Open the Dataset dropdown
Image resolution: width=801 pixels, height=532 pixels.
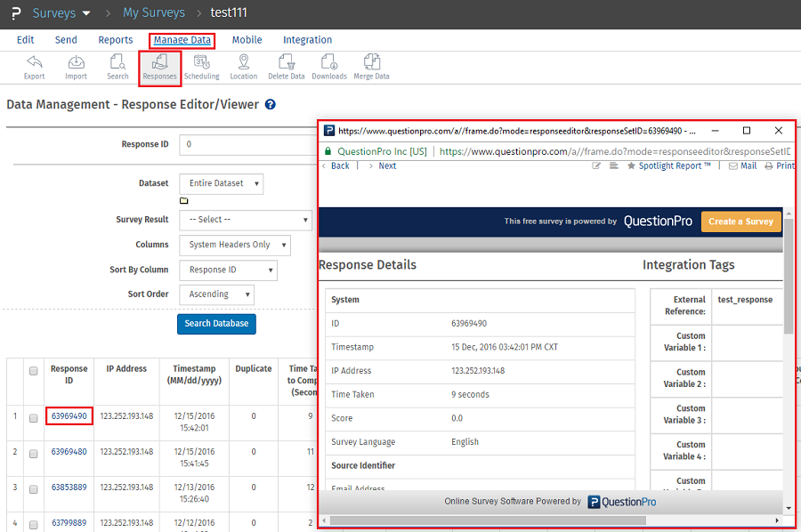pos(221,184)
